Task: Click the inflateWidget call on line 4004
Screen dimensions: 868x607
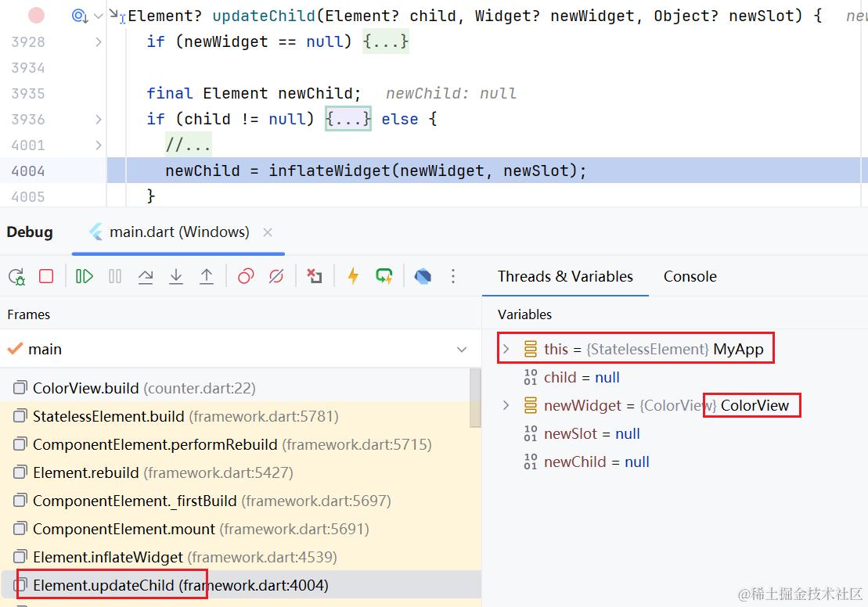Action: click(x=427, y=171)
